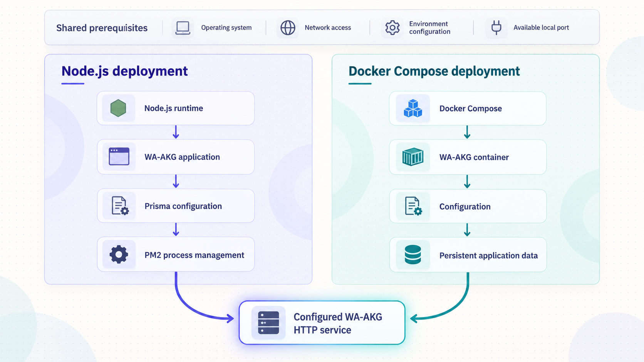644x362 pixels.
Task: Click the document-gear icon beside Configuration in Docker panel
Action: click(x=414, y=206)
